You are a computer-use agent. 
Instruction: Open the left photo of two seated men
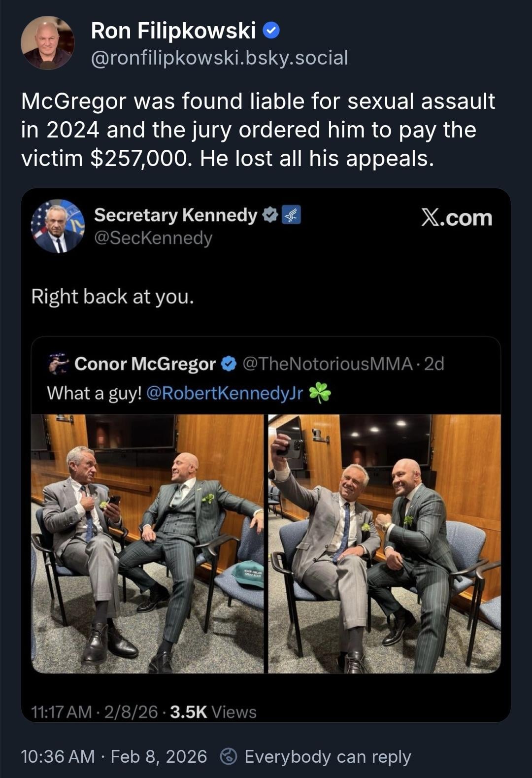(147, 543)
